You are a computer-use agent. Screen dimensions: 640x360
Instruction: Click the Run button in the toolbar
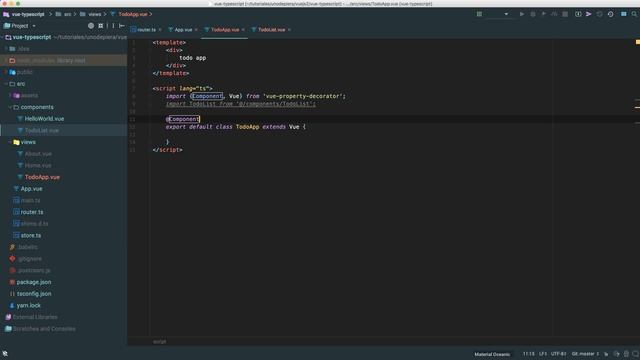tap(522, 14)
